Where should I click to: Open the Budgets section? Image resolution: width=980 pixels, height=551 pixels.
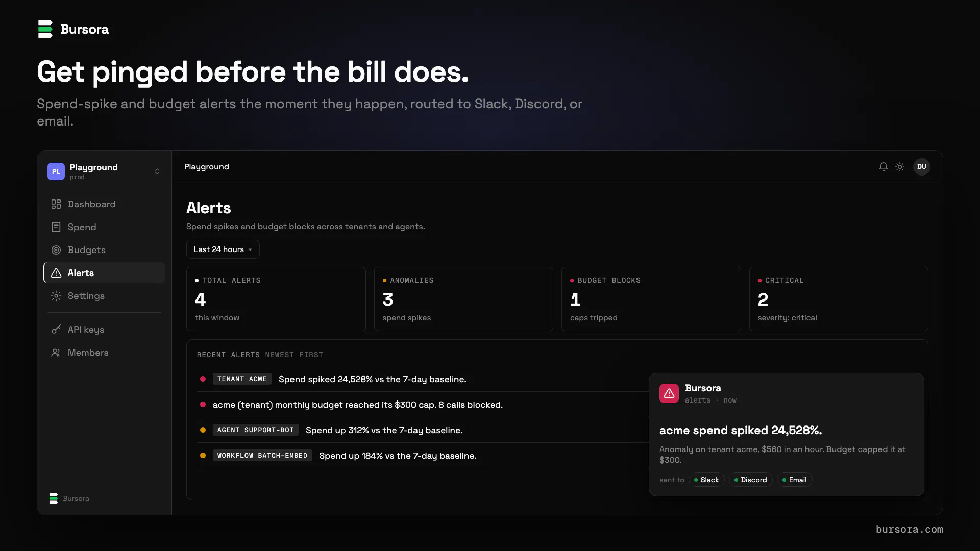(104, 250)
